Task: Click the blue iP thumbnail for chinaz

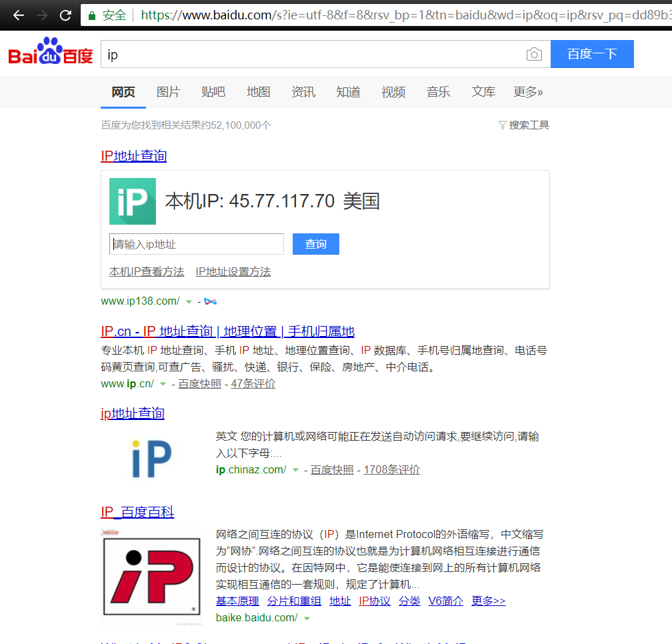Action: coord(151,459)
